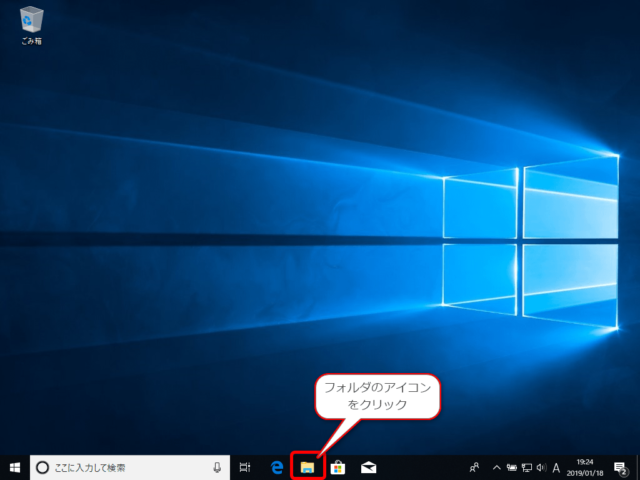
Task: Open File Explorer folder icon
Action: 307,467
